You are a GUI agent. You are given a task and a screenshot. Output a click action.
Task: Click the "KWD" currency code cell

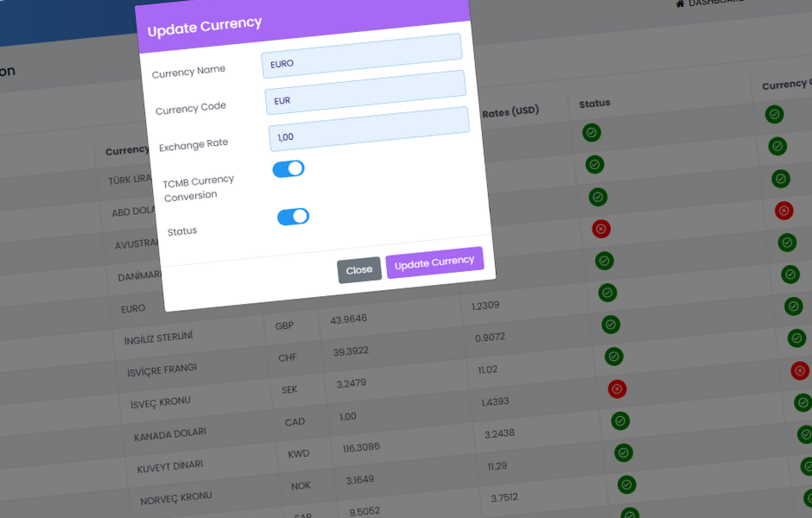tap(298, 454)
